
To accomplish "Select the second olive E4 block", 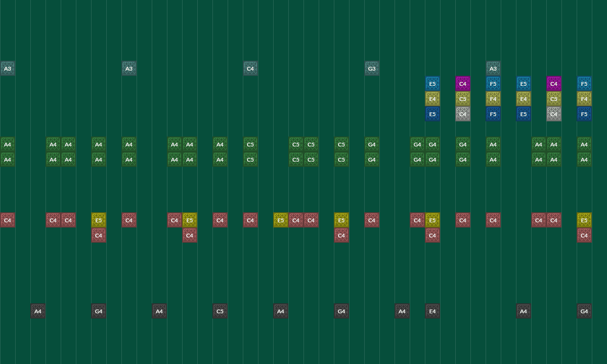I will [x=524, y=99].
